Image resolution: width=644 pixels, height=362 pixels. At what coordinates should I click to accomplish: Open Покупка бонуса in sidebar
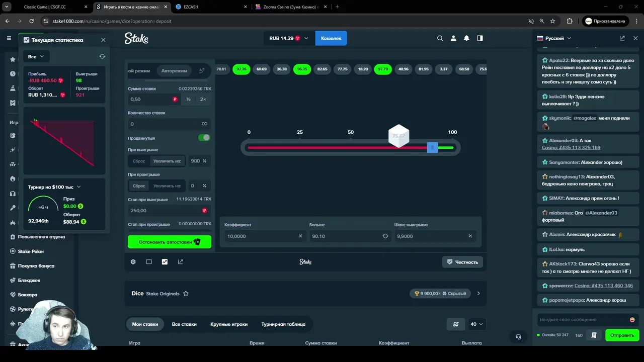[x=36, y=266]
